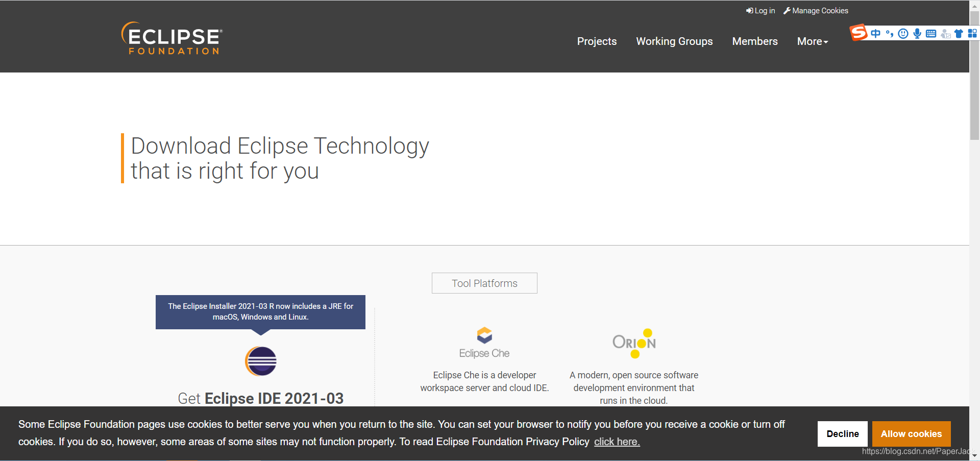Open the Sogou skin shirt icon
Screen dimensions: 980x461
coord(959,34)
